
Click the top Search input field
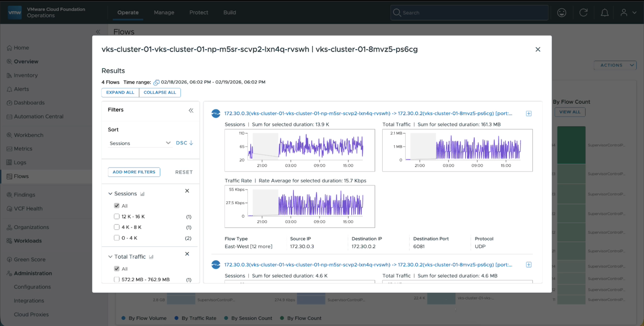point(470,13)
